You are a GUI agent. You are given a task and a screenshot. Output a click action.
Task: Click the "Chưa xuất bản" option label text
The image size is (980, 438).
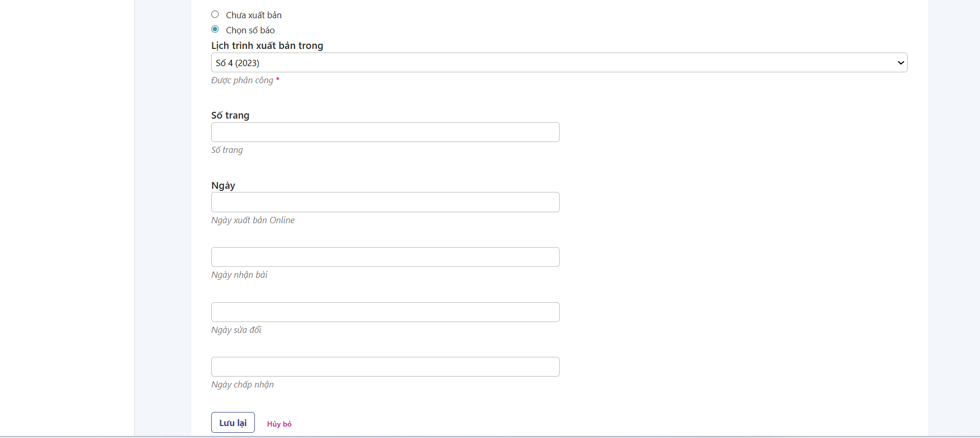pyautogui.click(x=253, y=15)
